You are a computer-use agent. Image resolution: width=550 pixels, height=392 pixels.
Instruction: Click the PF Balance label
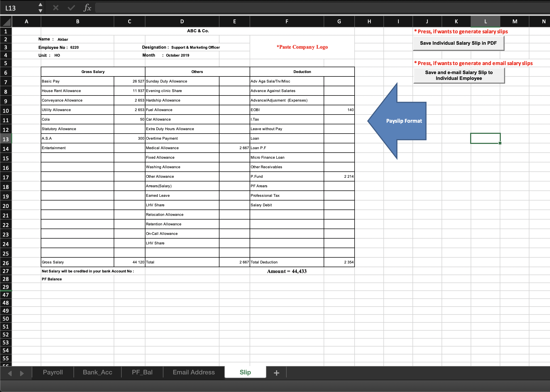click(52, 279)
